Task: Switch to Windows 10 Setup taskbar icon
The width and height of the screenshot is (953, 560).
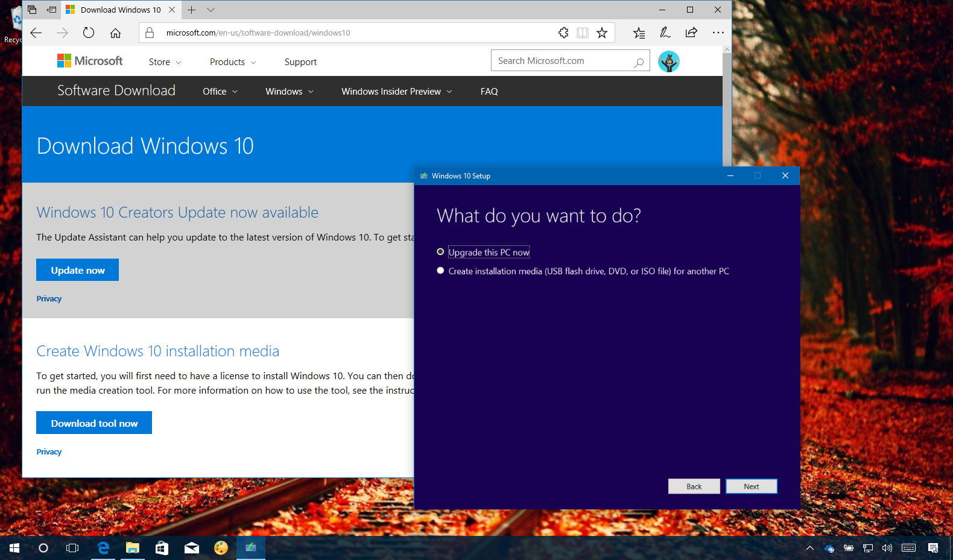Action: (x=251, y=548)
